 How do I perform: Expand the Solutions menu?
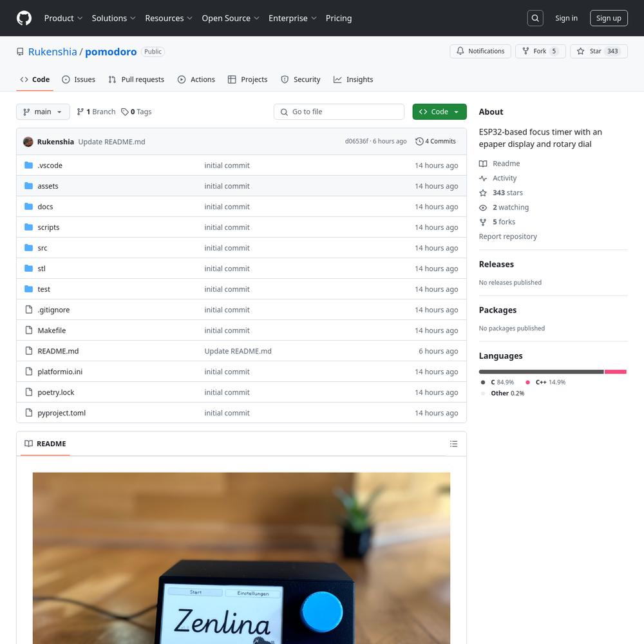coord(113,18)
